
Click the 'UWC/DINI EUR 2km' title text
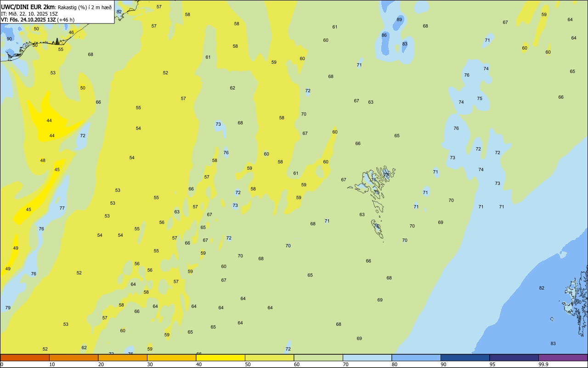pos(28,7)
